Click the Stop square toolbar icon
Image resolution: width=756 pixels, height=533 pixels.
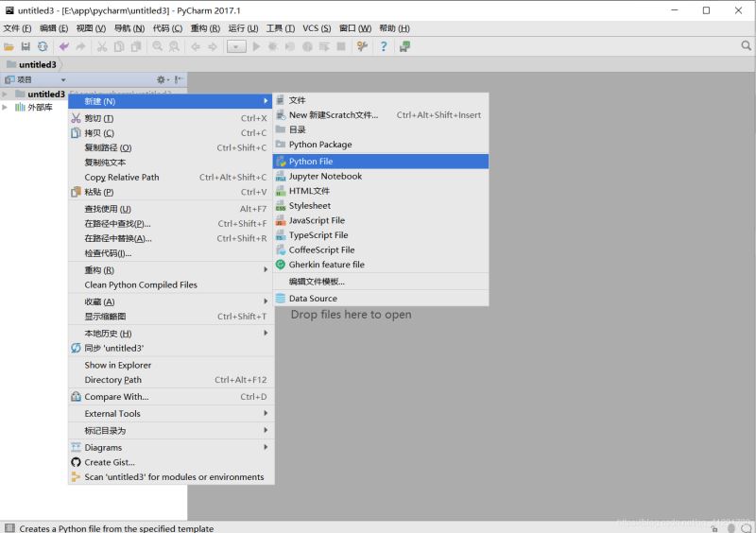341,47
